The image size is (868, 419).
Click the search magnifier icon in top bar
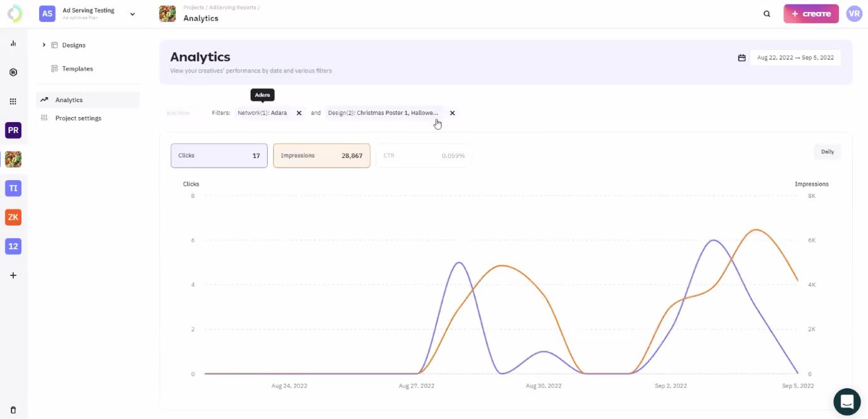(767, 13)
